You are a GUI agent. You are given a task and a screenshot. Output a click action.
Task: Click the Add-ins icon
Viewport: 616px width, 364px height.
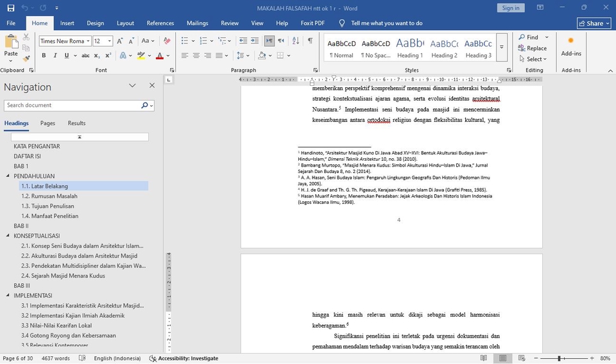point(570,41)
